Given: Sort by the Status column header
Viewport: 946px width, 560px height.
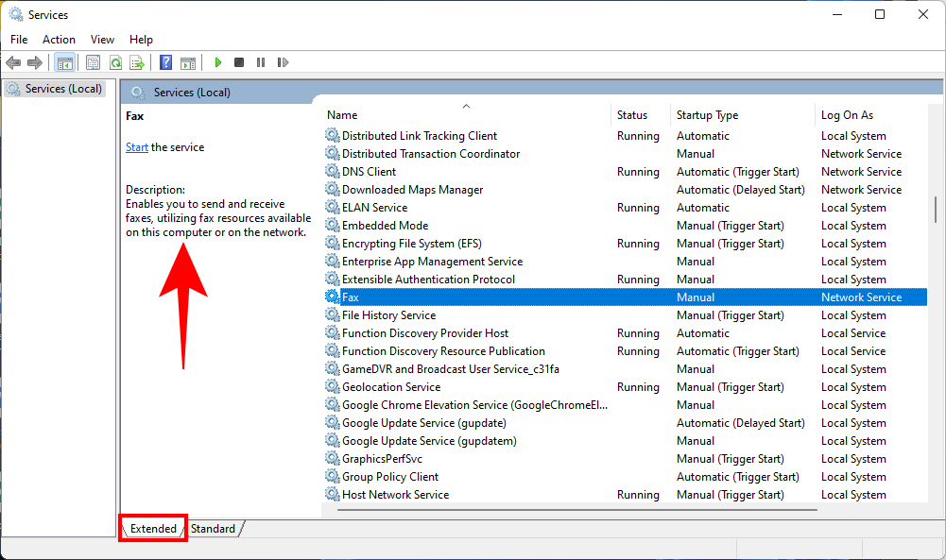Looking at the screenshot, I should point(631,114).
